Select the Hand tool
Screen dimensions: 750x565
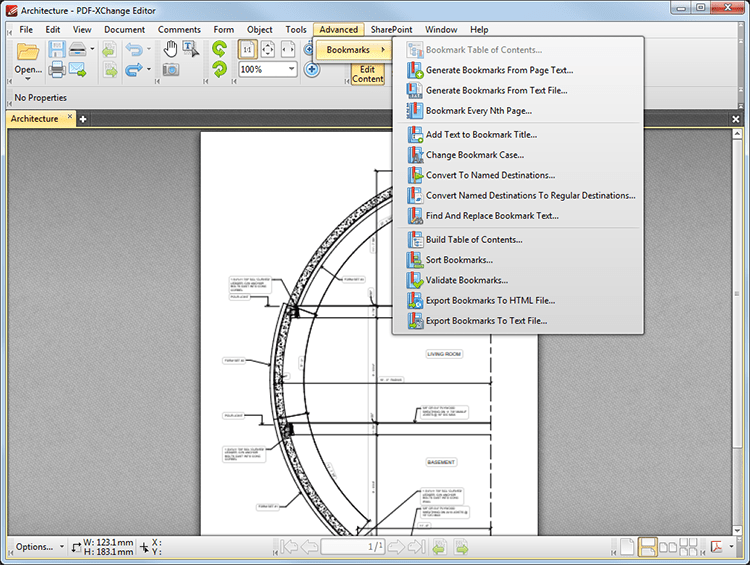pyautogui.click(x=170, y=49)
